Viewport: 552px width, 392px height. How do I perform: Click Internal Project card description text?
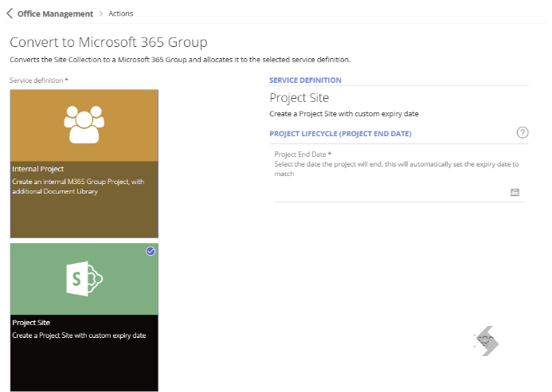(x=78, y=186)
